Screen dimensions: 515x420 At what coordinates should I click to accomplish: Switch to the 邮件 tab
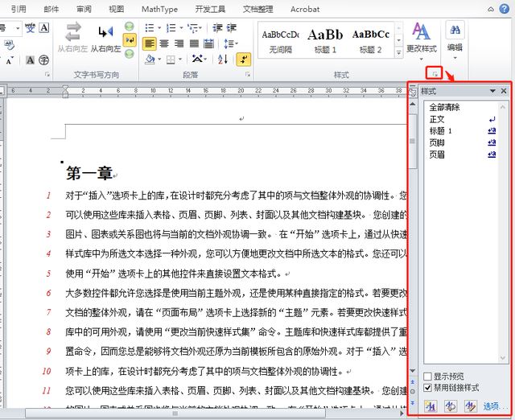click(51, 9)
